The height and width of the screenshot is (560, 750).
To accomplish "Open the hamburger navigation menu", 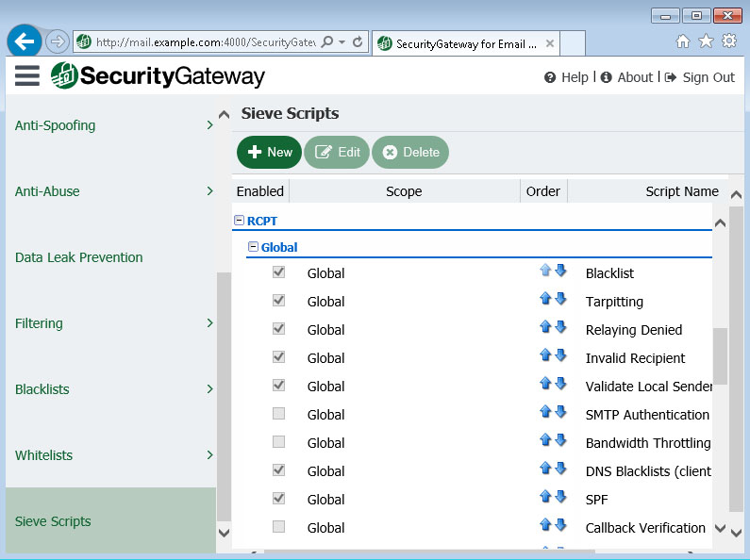I will (27, 76).
